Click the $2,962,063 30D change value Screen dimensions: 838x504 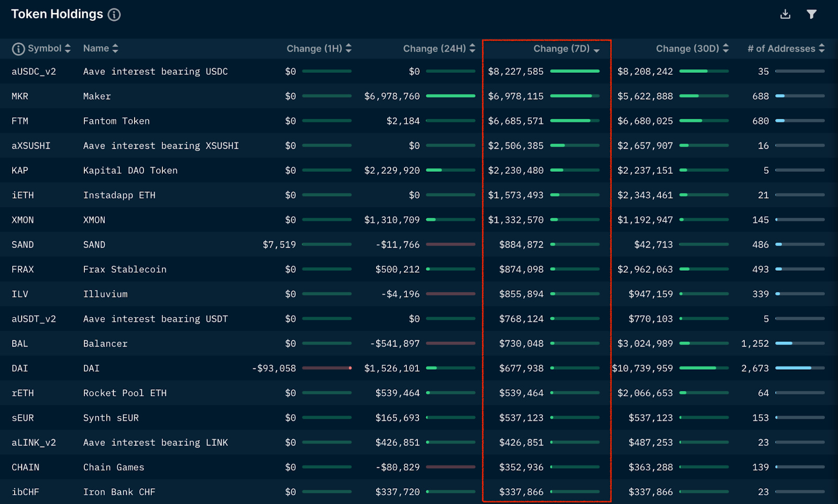click(645, 270)
